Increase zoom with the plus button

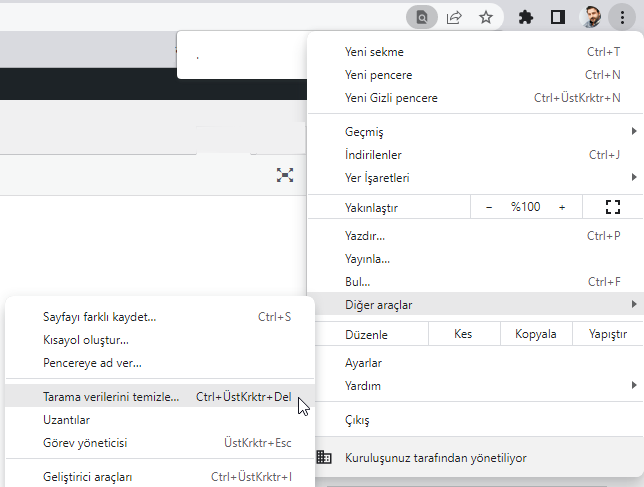click(x=562, y=207)
